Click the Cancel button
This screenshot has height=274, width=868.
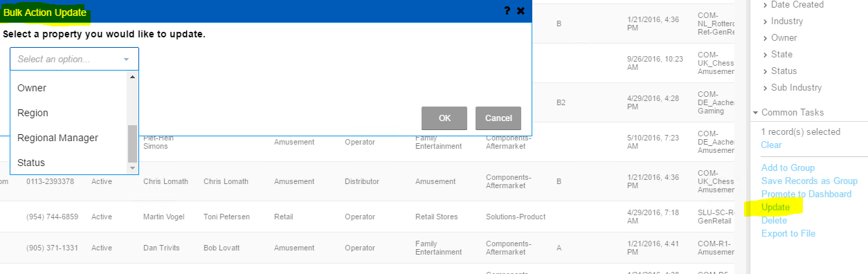498,118
